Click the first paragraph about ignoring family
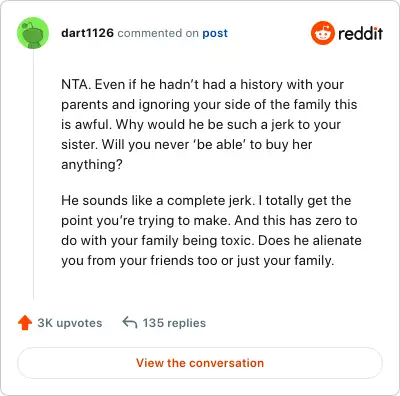The width and height of the screenshot is (400, 396). tap(209, 124)
